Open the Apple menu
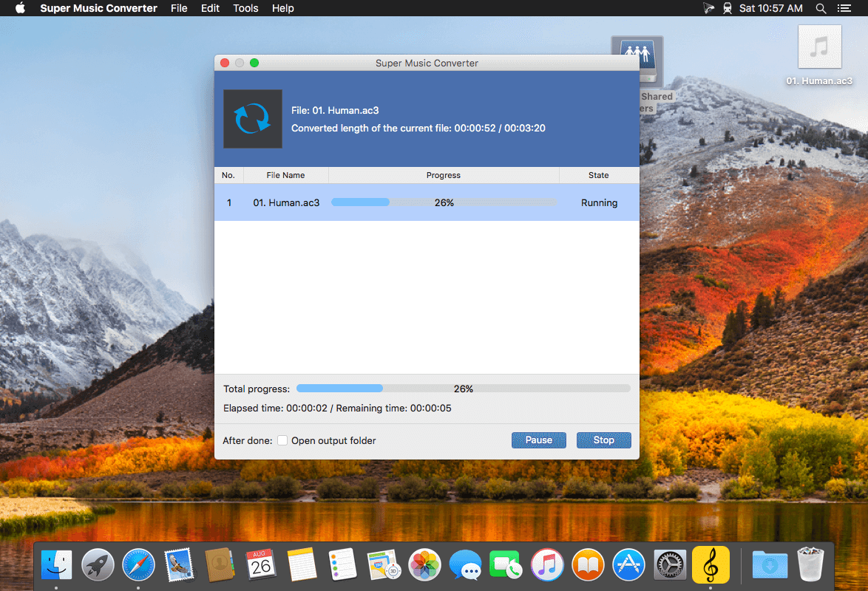868x591 pixels. tap(20, 8)
